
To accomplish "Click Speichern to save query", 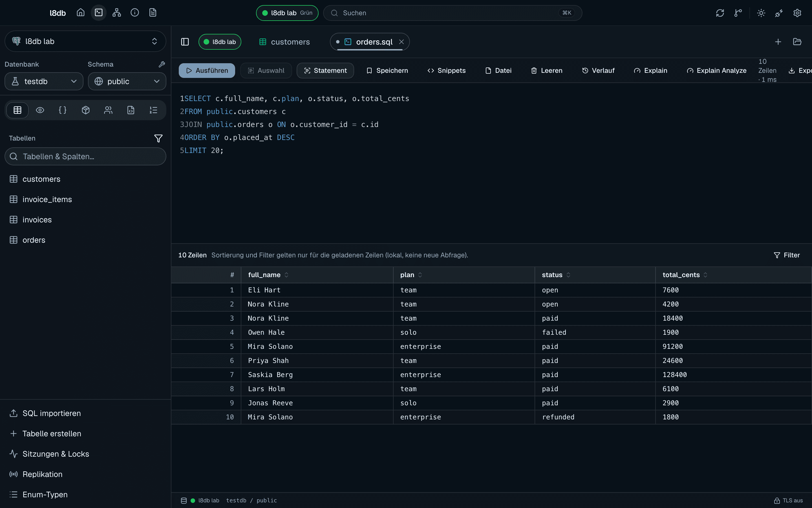I will (387, 71).
